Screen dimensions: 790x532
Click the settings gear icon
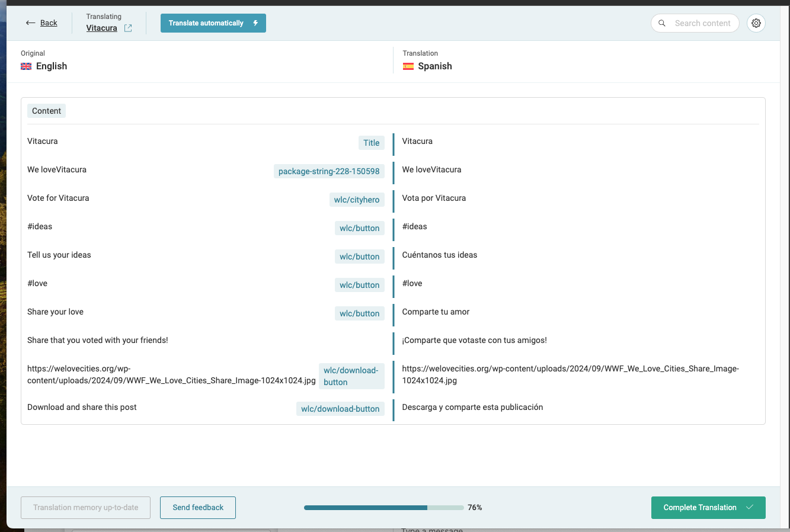(x=756, y=23)
